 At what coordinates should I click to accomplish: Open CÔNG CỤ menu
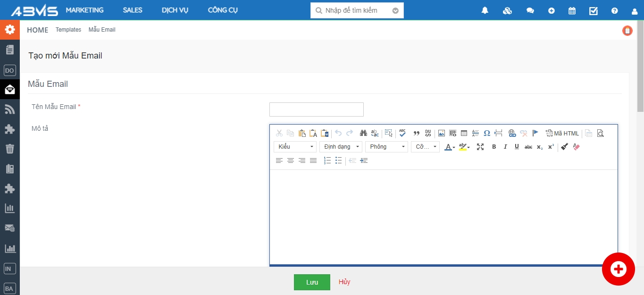point(223,10)
